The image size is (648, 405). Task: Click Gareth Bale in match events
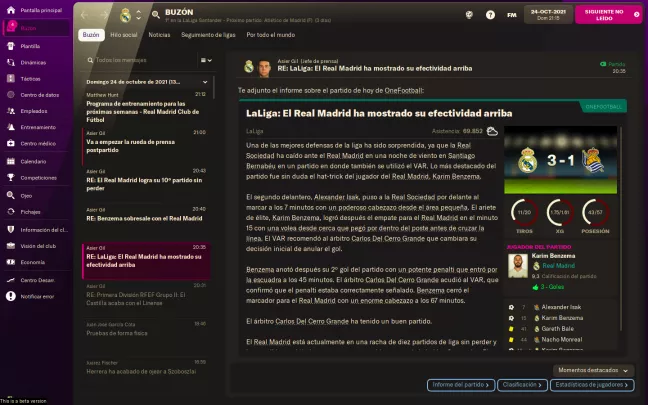point(557,329)
